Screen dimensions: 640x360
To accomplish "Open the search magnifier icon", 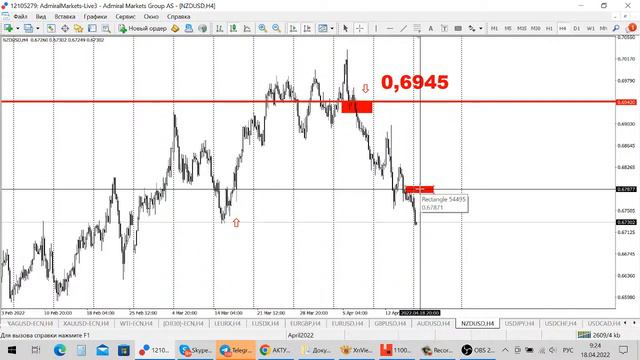I will click(616, 28).
